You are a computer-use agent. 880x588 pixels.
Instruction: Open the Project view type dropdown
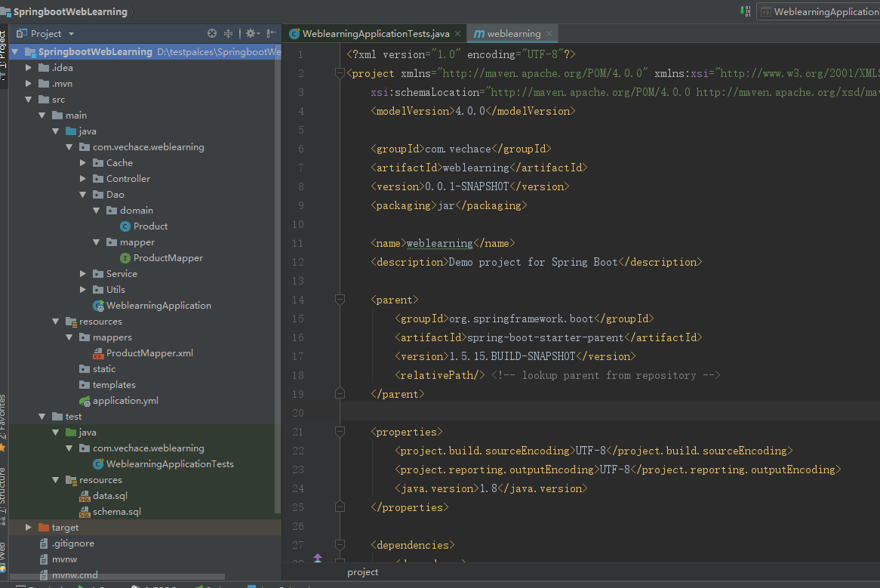point(72,34)
